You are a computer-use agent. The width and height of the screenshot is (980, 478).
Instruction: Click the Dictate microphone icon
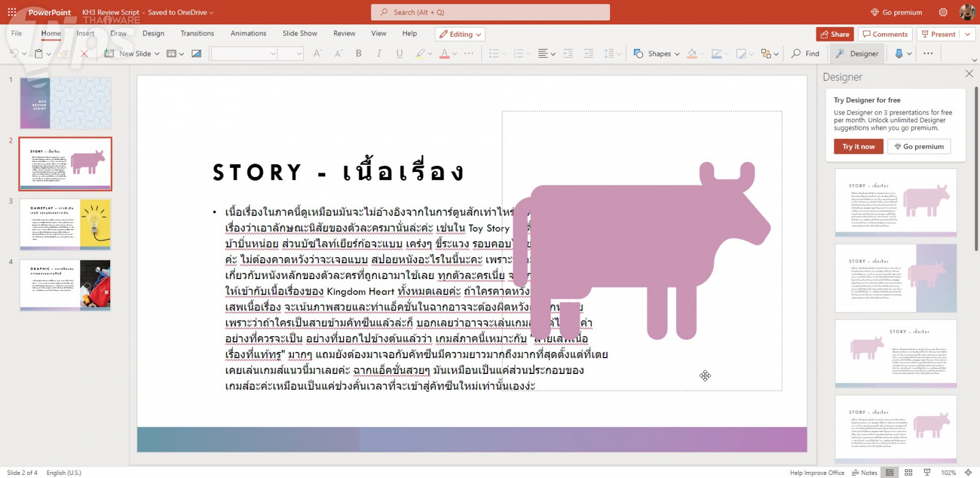(899, 54)
